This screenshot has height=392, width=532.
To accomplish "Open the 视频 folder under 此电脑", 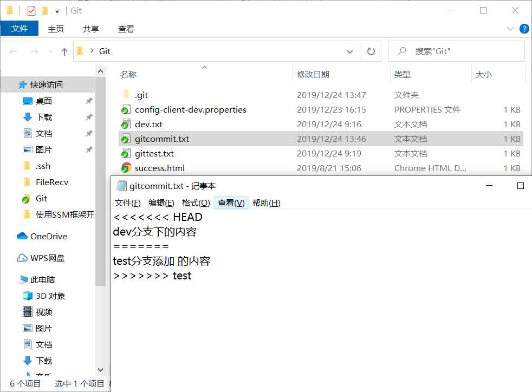I will tap(44, 312).
